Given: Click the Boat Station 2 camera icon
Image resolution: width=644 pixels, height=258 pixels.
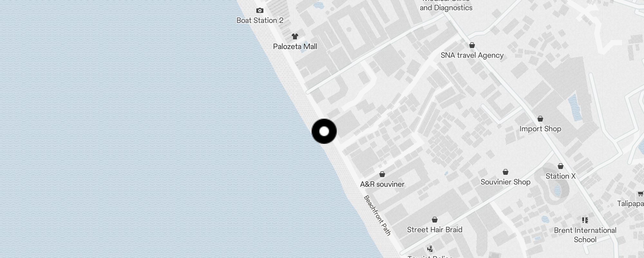Looking at the screenshot, I should point(260,11).
